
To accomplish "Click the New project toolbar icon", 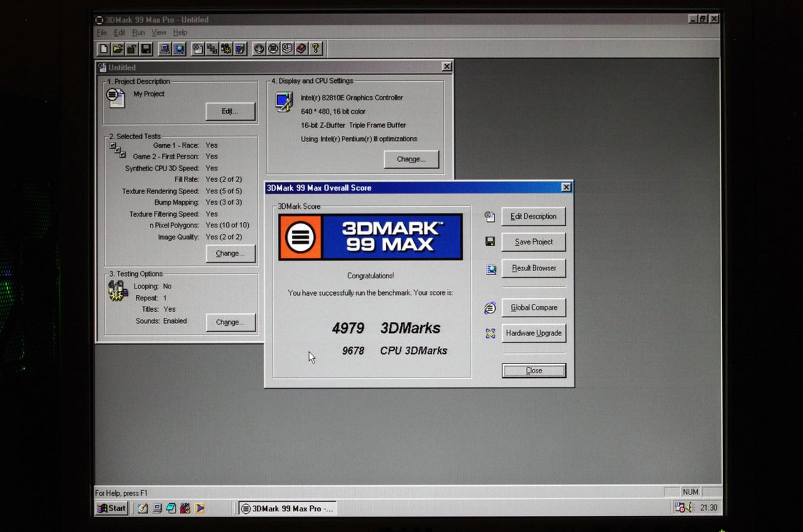I will coord(104,49).
